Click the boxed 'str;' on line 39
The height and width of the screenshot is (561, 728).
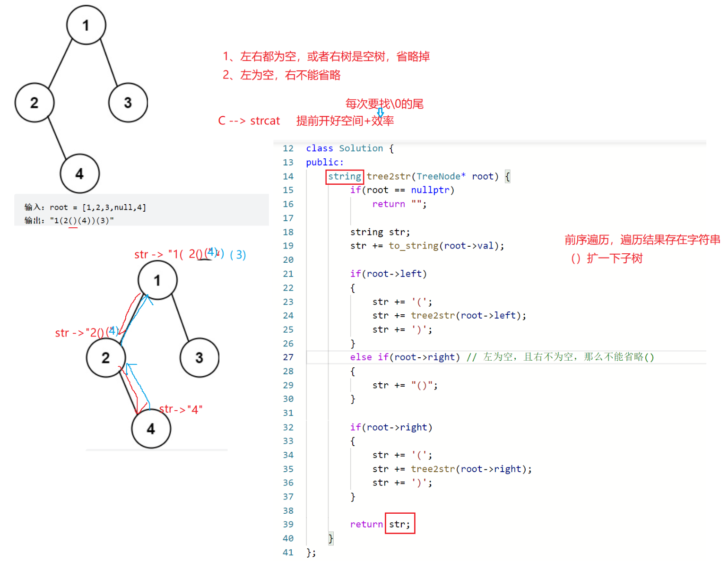click(x=400, y=524)
